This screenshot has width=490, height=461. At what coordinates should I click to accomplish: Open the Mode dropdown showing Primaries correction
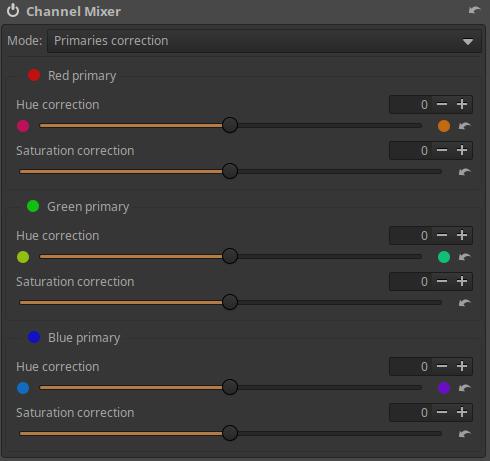coord(264,41)
